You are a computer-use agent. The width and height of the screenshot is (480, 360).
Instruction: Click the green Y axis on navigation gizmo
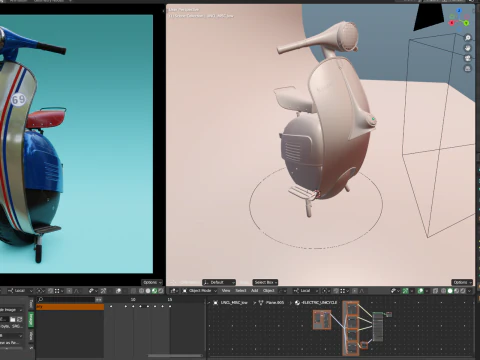(466, 23)
